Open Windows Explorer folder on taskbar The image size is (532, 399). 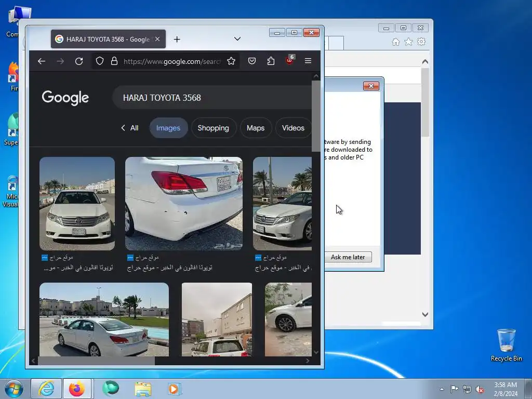pyautogui.click(x=143, y=389)
